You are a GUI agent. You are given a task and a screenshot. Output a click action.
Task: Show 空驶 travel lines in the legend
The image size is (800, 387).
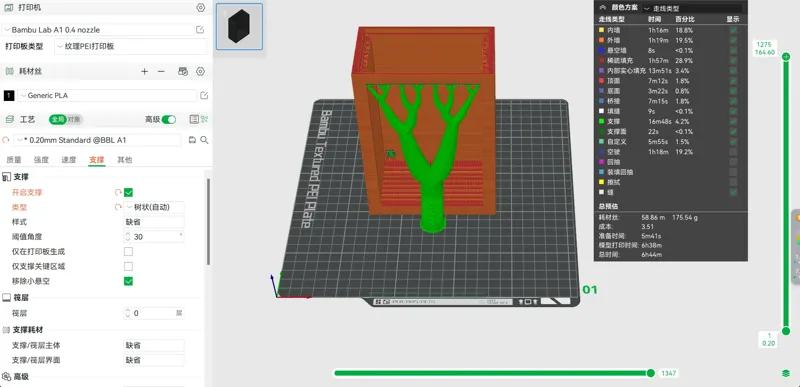pos(733,152)
